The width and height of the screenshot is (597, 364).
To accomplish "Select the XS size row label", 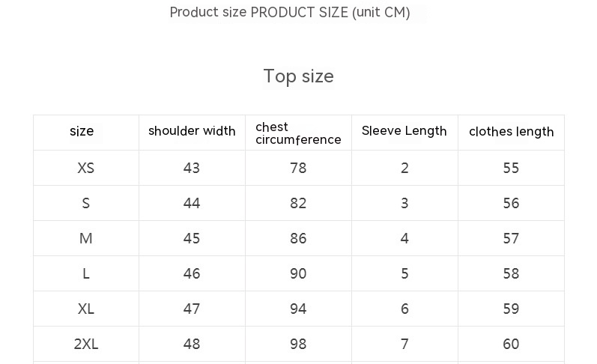I will point(85,168).
